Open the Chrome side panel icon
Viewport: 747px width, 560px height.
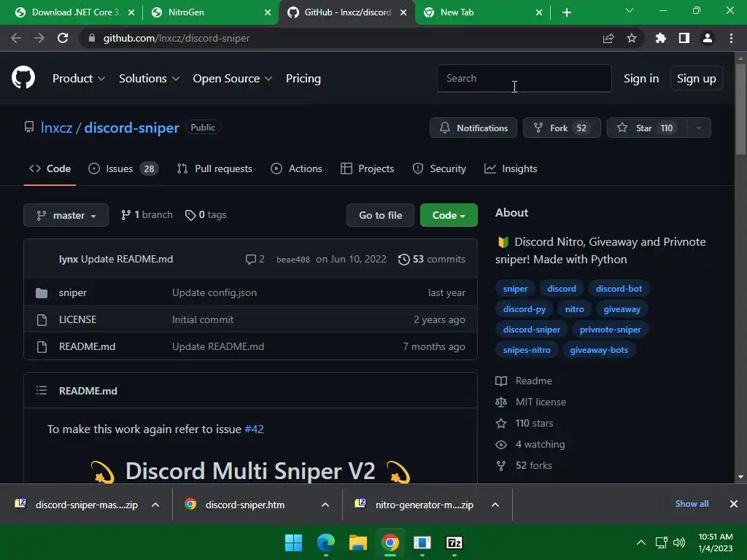point(684,38)
